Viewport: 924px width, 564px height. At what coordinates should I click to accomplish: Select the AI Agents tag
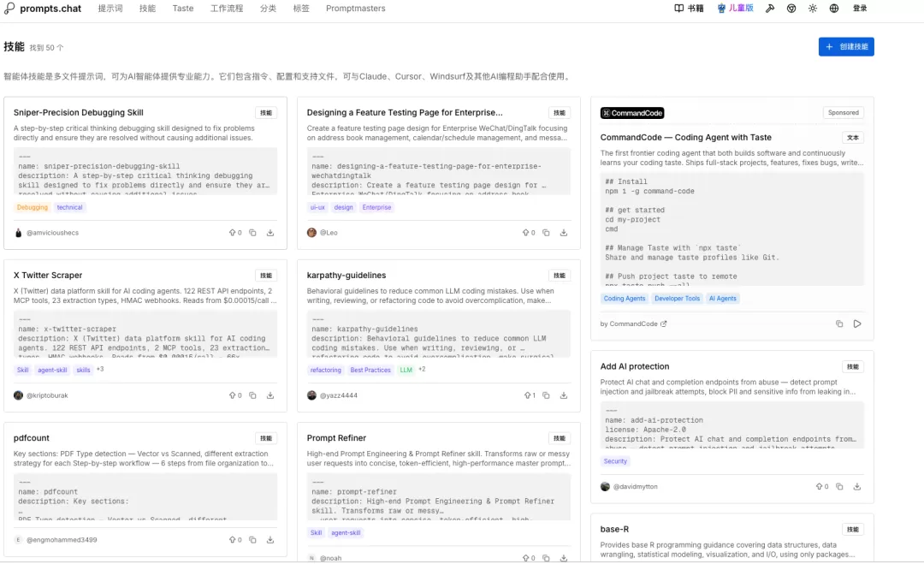coord(722,299)
